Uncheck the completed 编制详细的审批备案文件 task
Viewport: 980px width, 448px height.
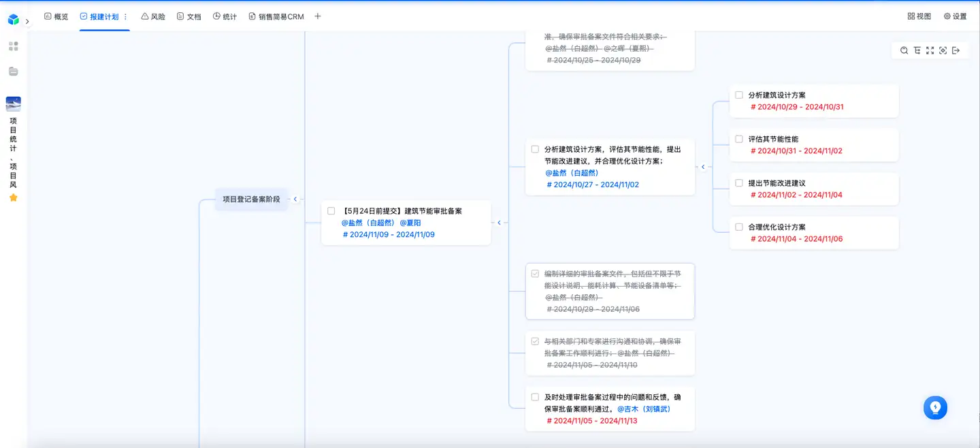coord(535,274)
